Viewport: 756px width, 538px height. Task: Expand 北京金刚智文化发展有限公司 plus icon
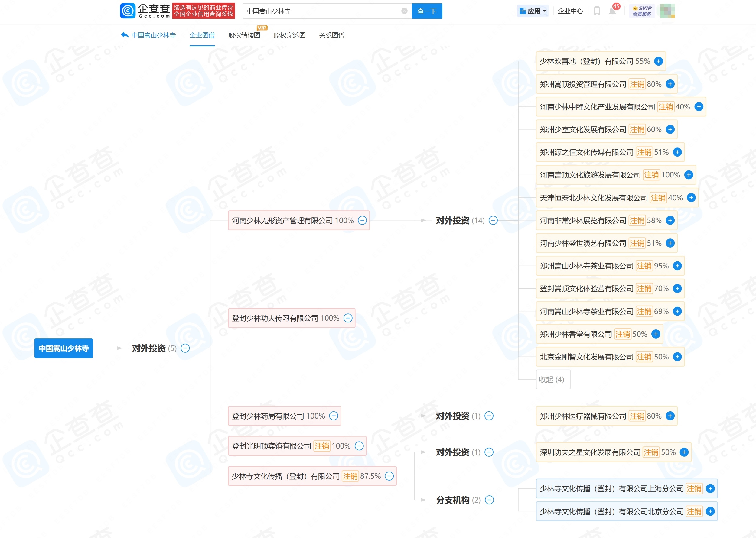pyautogui.click(x=677, y=357)
